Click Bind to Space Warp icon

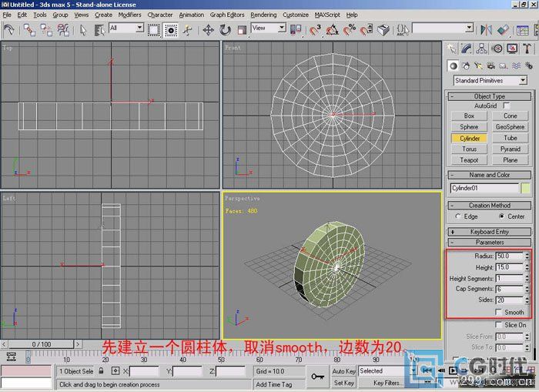click(x=63, y=30)
